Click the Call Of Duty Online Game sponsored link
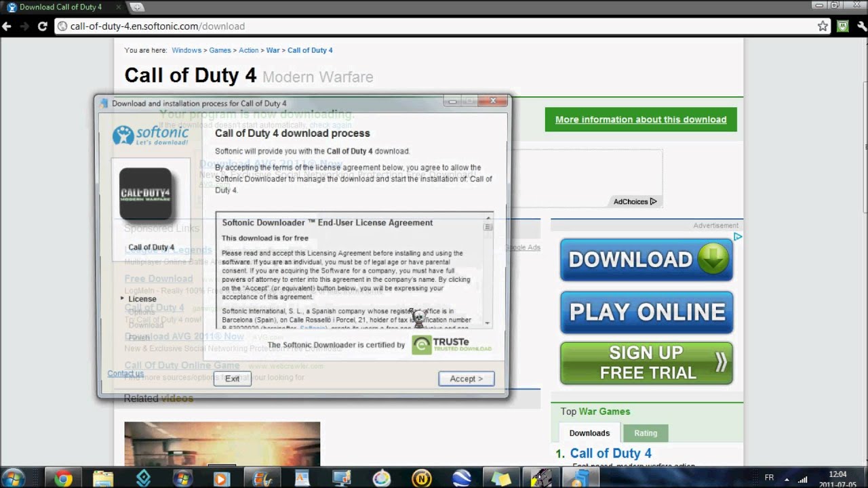The height and width of the screenshot is (488, 868). tap(182, 365)
